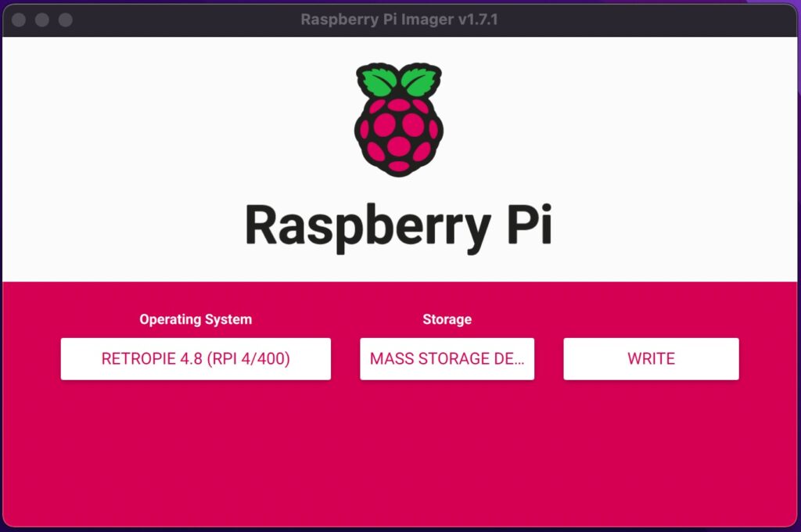Open the Operating System chooser showing RetroPie 4.8

coord(196,359)
